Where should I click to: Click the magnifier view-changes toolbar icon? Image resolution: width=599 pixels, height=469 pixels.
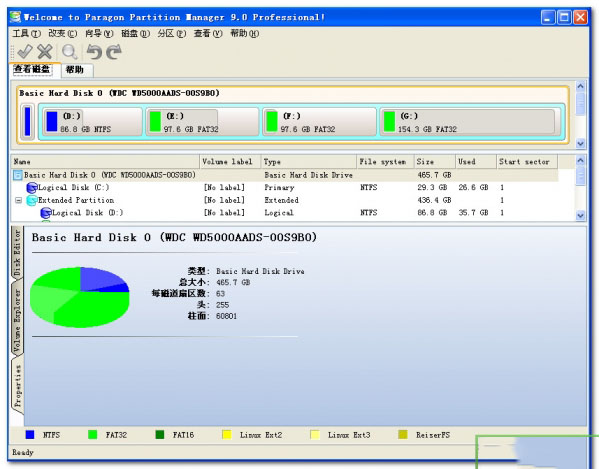click(x=70, y=52)
